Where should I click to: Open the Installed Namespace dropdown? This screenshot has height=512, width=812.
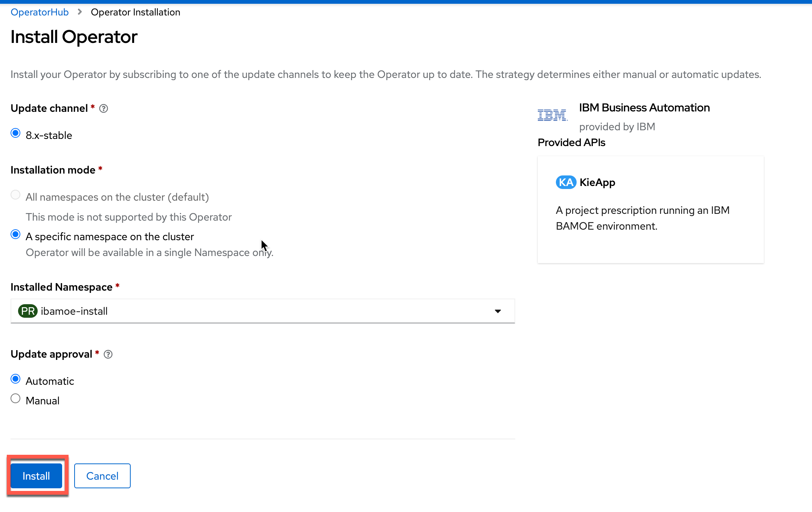click(x=263, y=311)
